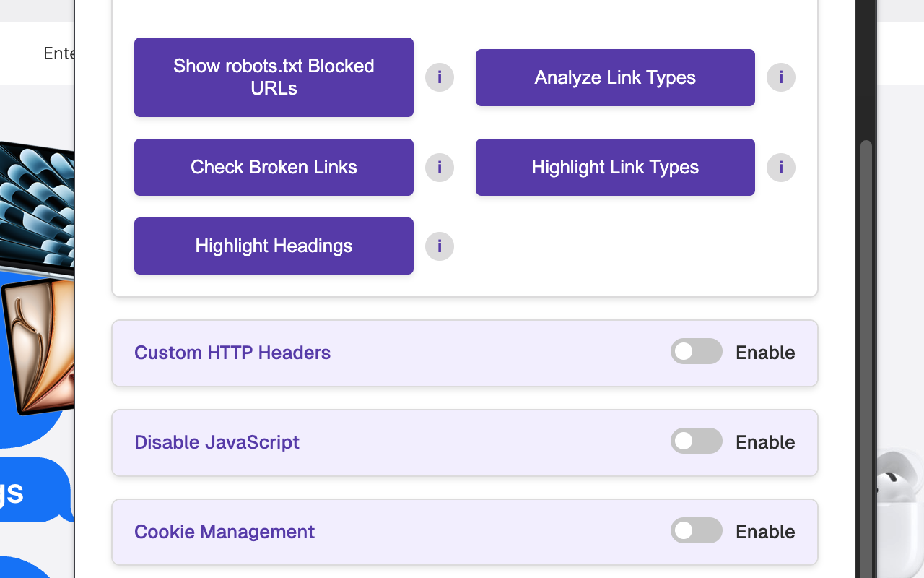Click info icon beside Check Broken Links
The width and height of the screenshot is (924, 578).
(x=439, y=168)
